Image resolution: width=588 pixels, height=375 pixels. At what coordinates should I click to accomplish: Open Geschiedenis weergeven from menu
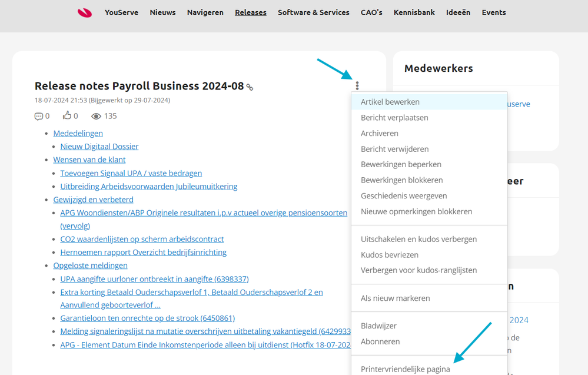(x=429, y=196)
